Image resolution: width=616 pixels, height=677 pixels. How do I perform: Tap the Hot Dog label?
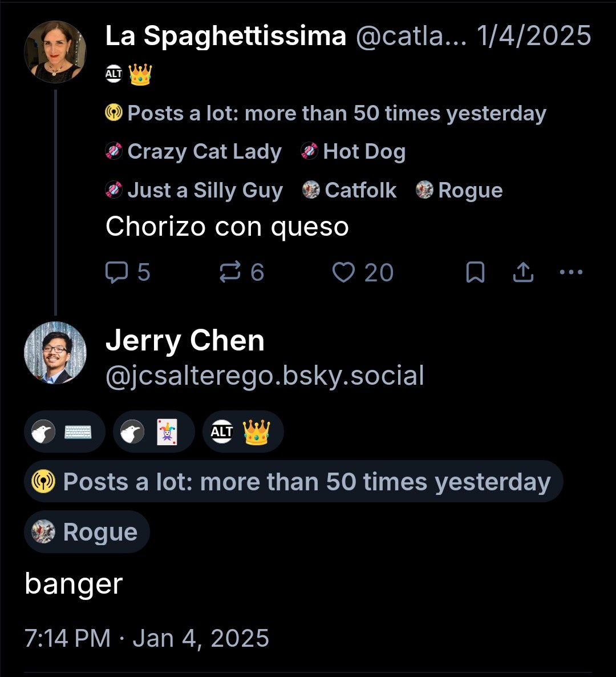[354, 152]
